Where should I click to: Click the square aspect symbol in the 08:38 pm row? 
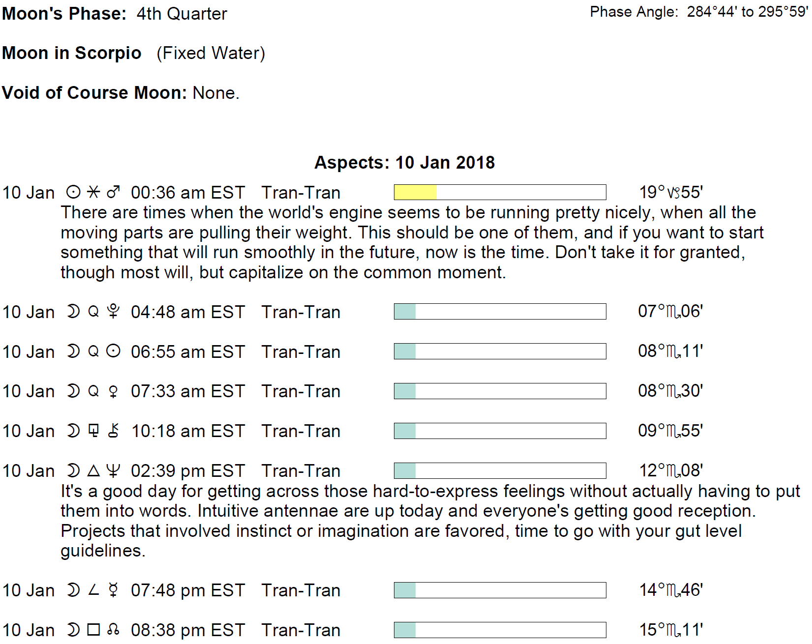(93, 630)
